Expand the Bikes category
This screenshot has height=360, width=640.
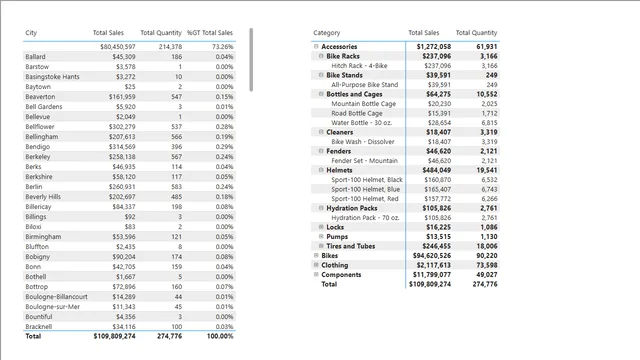pyautogui.click(x=316, y=256)
